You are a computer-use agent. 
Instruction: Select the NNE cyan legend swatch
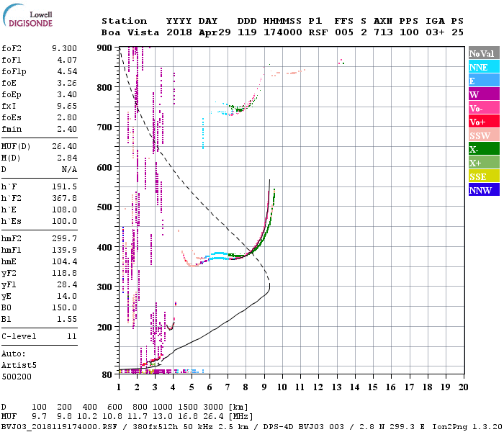pyautogui.click(x=484, y=67)
